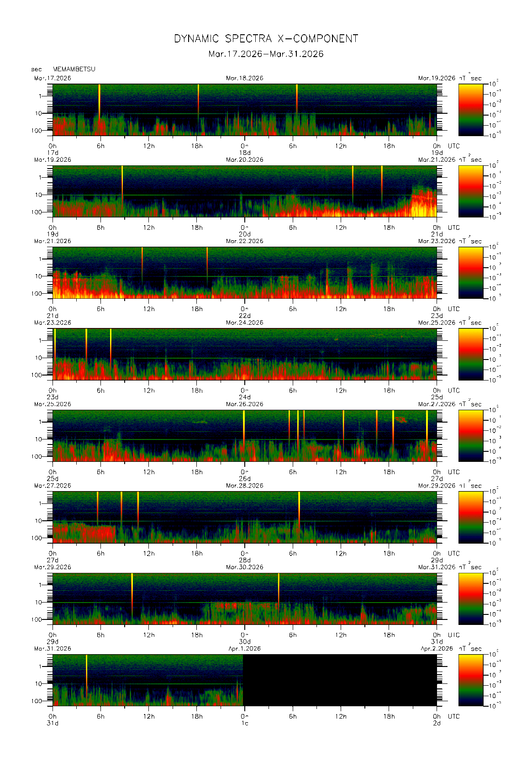Click the bright yellow burst ending the second spectrogram
The height and width of the screenshot is (767, 532).
pyautogui.click(x=424, y=206)
